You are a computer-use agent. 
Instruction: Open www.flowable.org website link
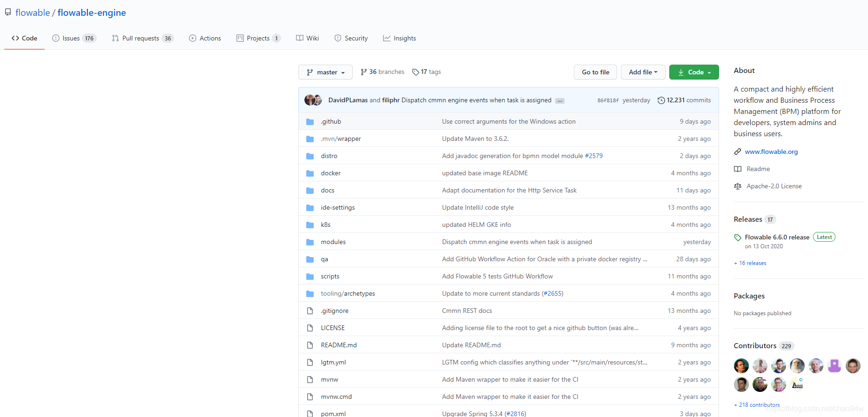pos(771,152)
